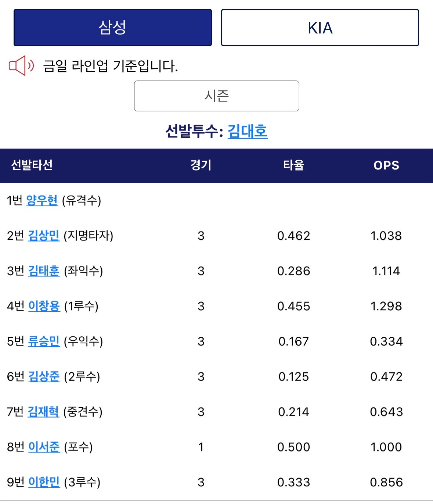Open second baseman 김상준 page
This screenshot has height=504, width=433.
(x=44, y=376)
